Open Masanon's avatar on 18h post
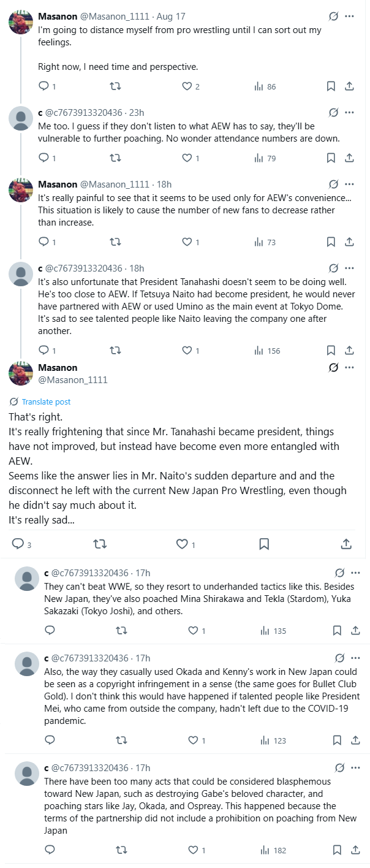The width and height of the screenshot is (370, 868). (21, 190)
